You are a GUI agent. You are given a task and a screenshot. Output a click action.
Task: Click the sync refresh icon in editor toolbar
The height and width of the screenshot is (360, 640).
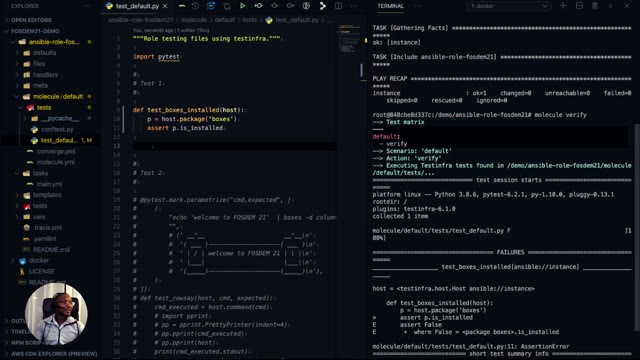tap(211, 6)
